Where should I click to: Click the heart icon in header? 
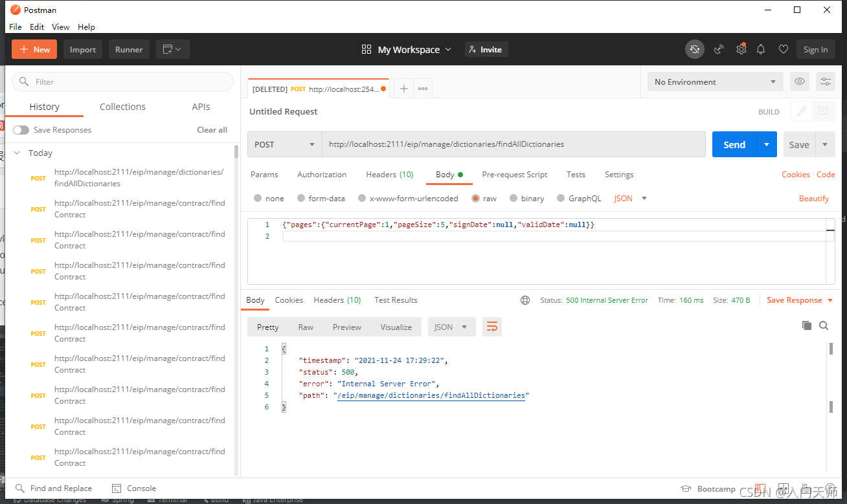tap(783, 49)
